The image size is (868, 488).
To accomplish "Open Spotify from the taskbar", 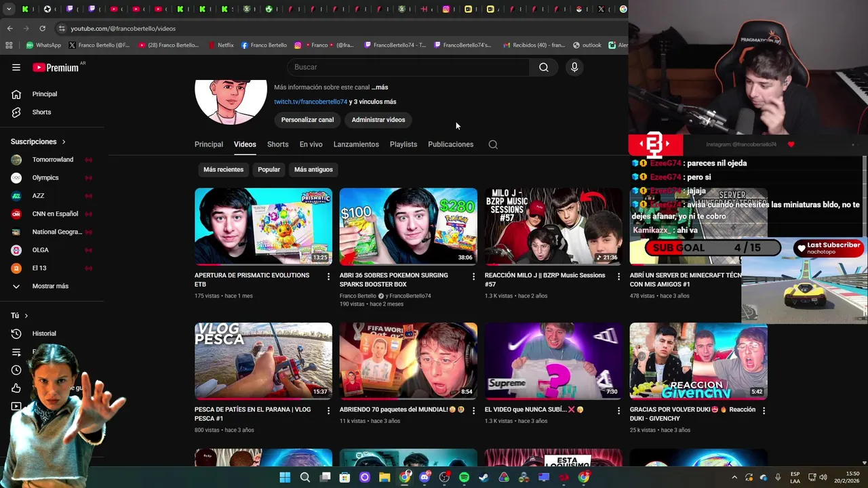I will pos(464,477).
